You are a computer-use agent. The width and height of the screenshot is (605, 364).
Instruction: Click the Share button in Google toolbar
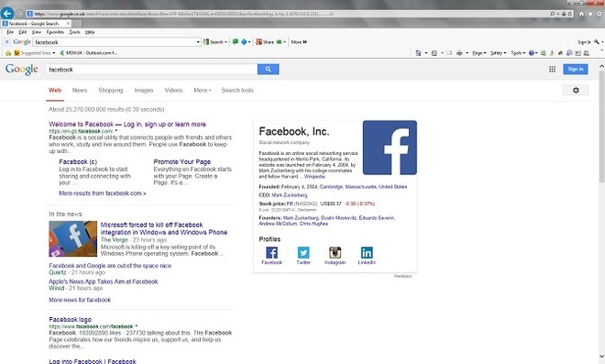pos(265,41)
